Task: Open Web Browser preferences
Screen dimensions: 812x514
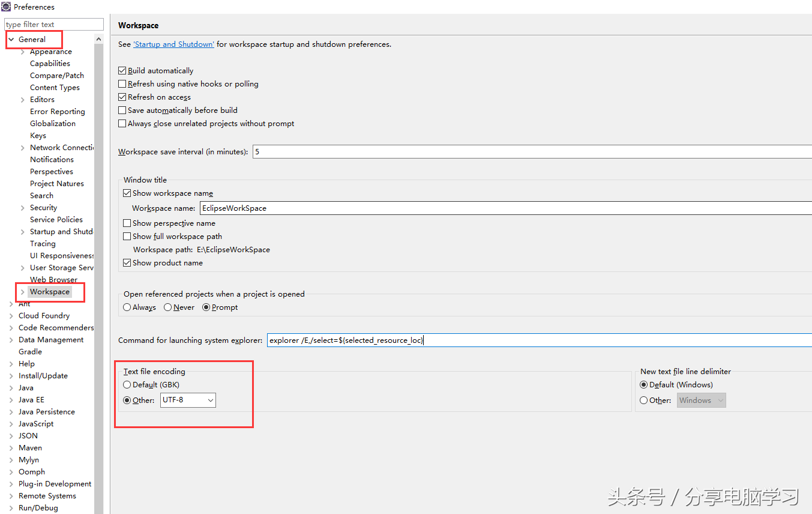Action: click(53, 280)
